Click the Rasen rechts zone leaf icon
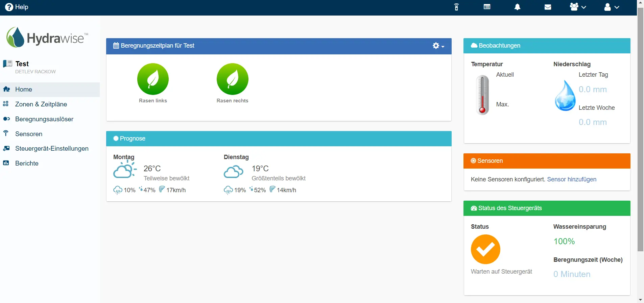 pos(232,79)
